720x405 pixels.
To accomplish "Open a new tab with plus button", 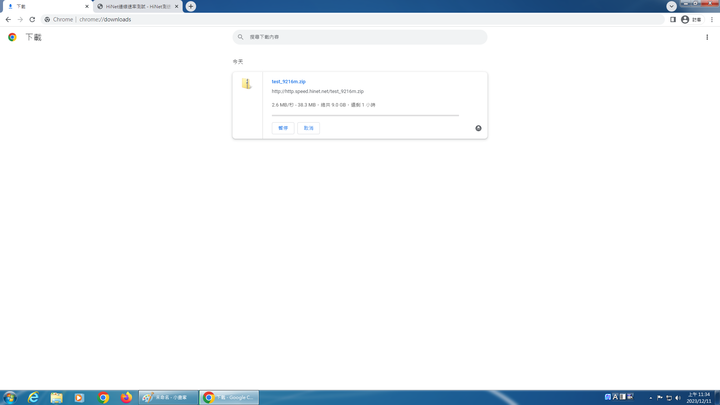I will click(191, 6).
